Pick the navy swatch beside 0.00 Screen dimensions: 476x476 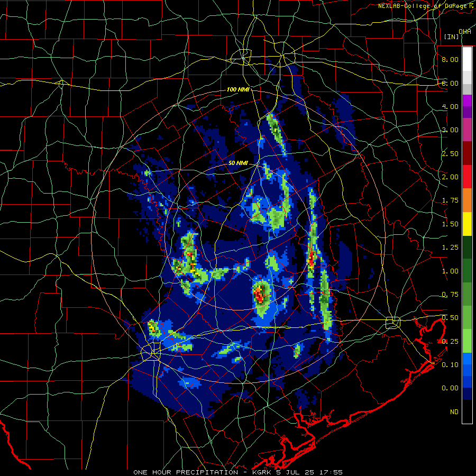(467, 393)
